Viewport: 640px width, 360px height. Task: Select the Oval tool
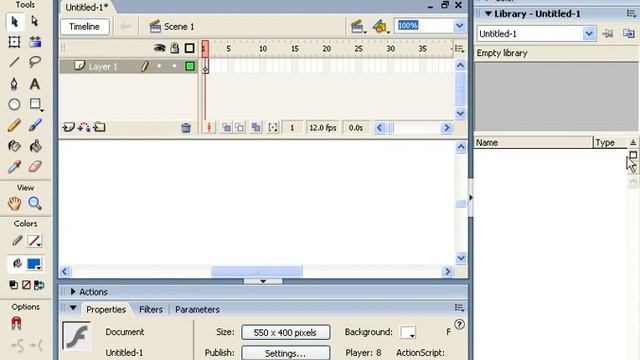(x=14, y=104)
